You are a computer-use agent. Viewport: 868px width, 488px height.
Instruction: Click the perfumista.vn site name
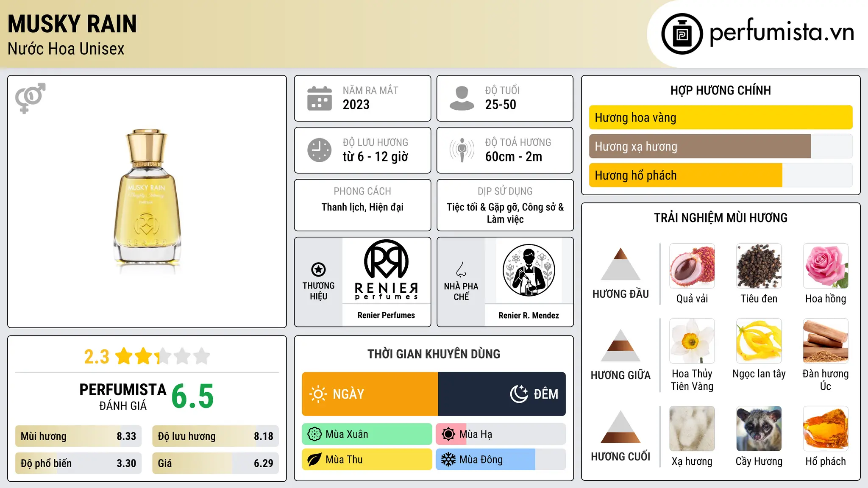[782, 32]
